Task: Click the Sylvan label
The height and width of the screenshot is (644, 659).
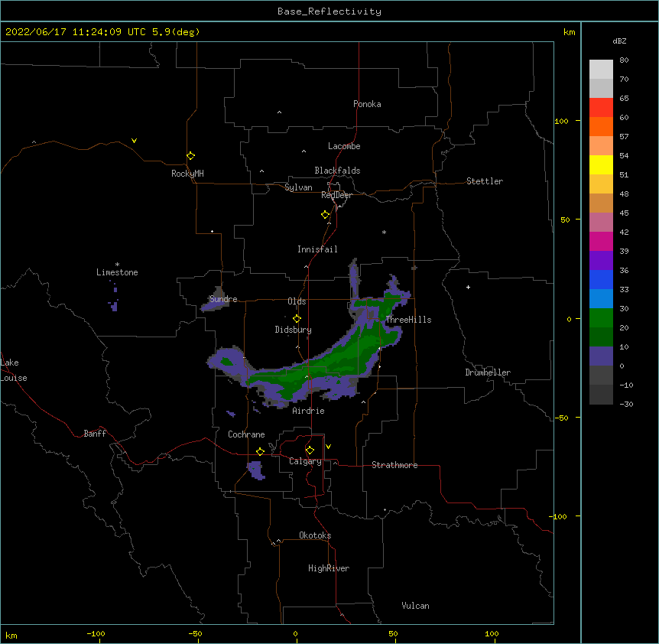Action: [298, 187]
